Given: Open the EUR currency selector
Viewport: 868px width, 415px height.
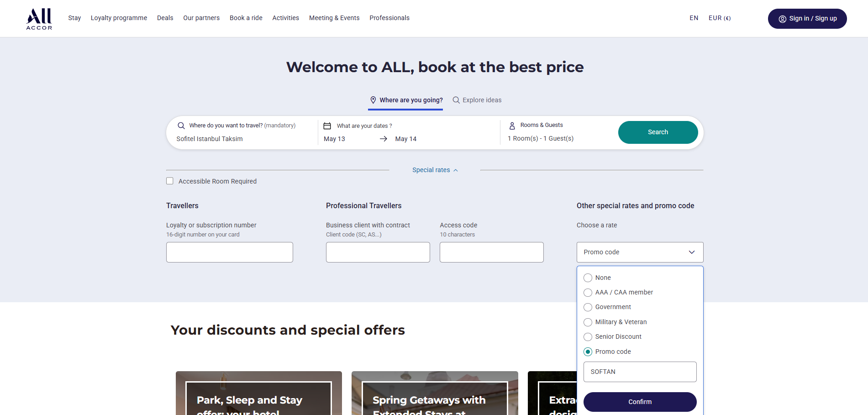Looking at the screenshot, I should pyautogui.click(x=720, y=18).
